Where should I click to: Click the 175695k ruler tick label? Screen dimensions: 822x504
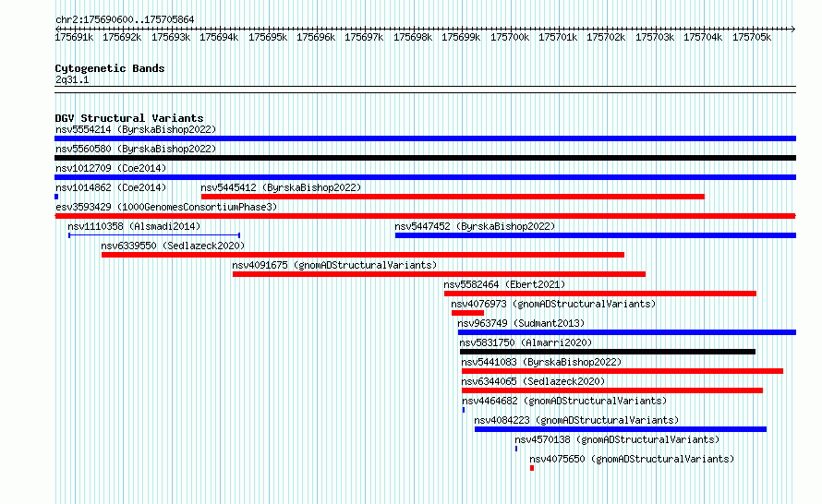[x=268, y=37]
